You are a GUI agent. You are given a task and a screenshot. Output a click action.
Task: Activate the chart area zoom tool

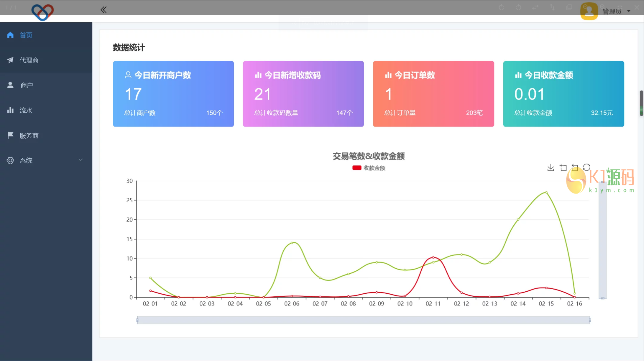point(563,167)
